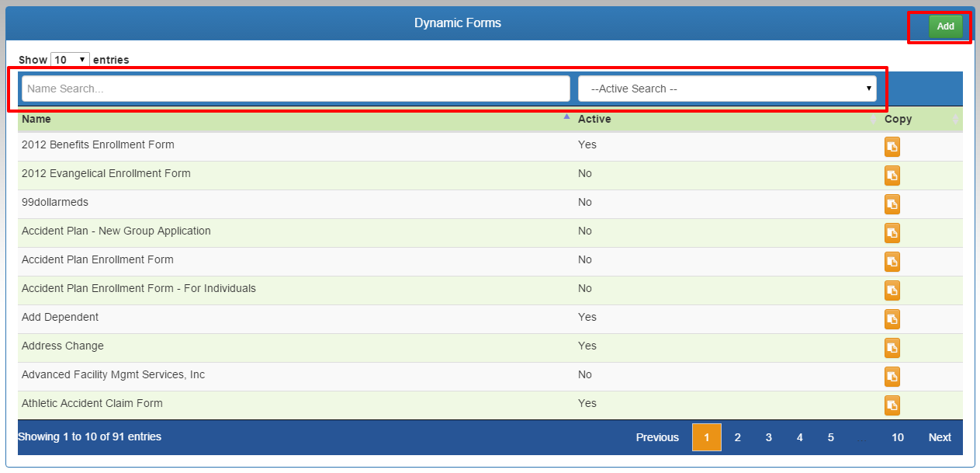Sort by the Copy column header
Screen dimensions: 980x473
click(x=898, y=119)
